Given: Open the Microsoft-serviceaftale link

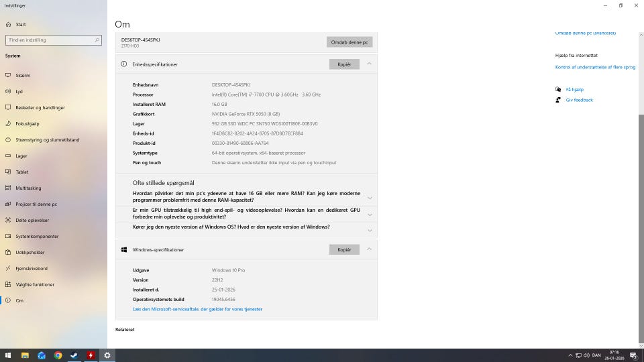Looking at the screenshot, I should pos(197,310).
